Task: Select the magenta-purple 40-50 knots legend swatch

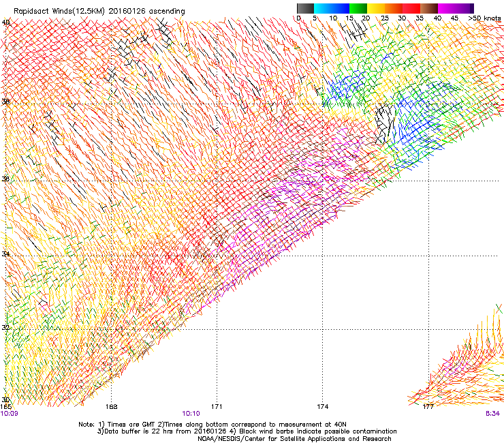Action: click(x=456, y=8)
